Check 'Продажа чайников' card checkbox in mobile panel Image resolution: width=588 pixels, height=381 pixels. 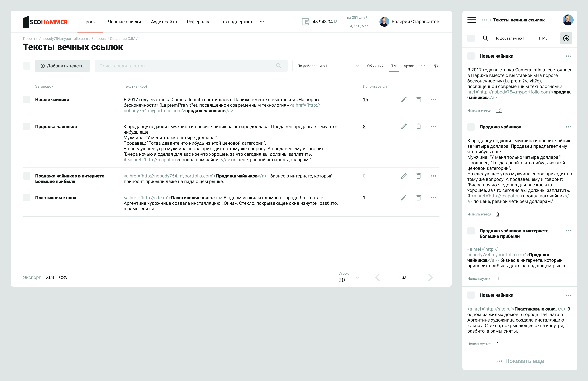pos(471,127)
